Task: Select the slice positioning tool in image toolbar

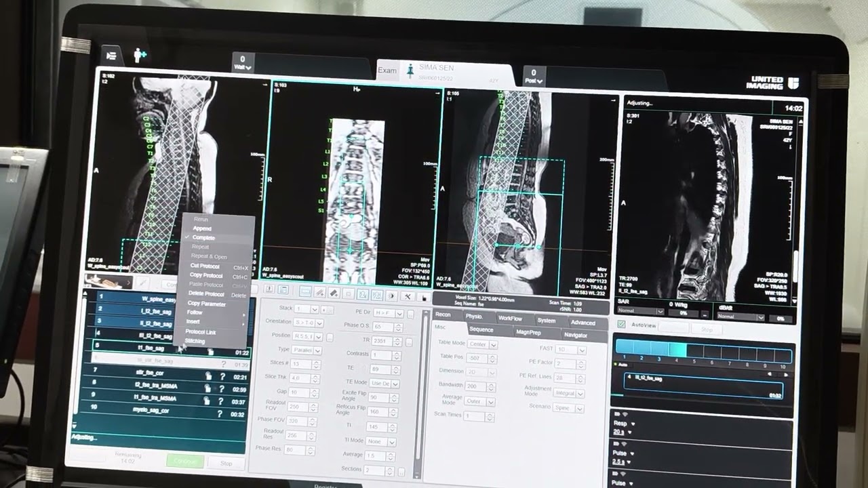Action: tap(305, 293)
